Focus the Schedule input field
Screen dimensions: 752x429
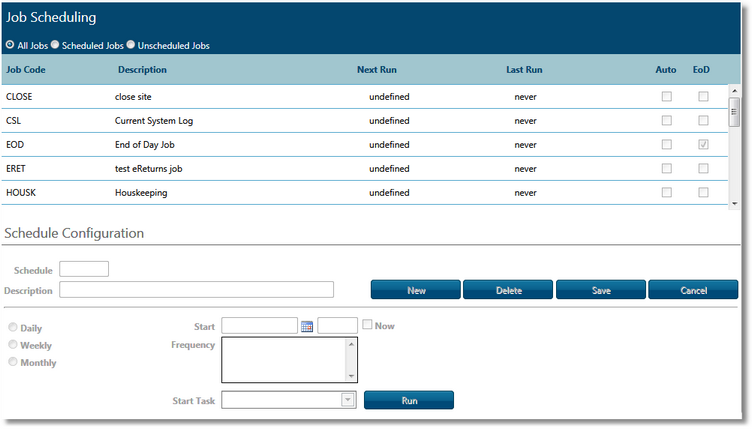click(84, 269)
